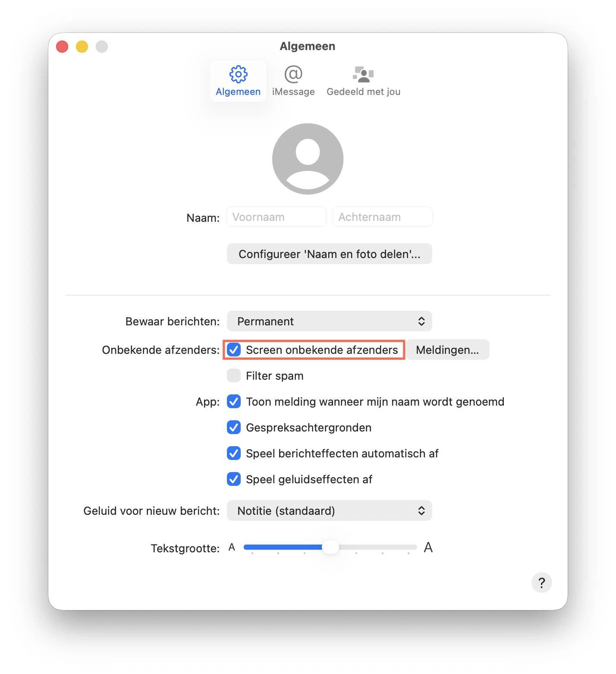
Task: Click the Meldingen... button
Action: click(447, 350)
